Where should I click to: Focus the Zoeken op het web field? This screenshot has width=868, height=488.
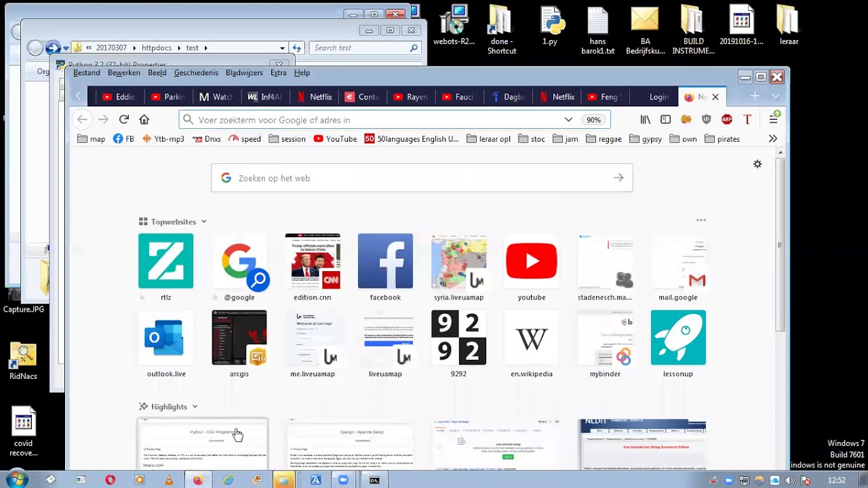[x=422, y=178]
